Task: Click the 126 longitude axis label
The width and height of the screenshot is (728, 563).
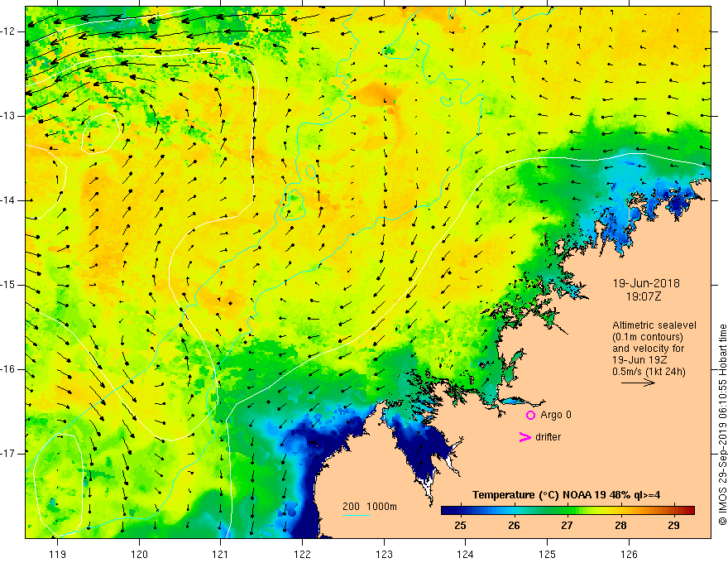Action: [629, 554]
